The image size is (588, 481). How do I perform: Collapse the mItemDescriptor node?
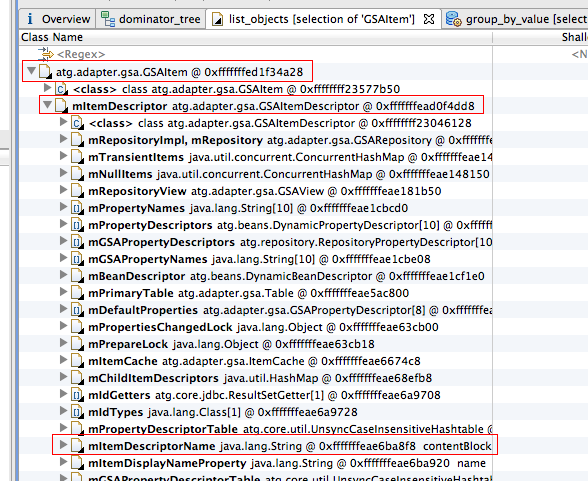pyautogui.click(x=47, y=105)
